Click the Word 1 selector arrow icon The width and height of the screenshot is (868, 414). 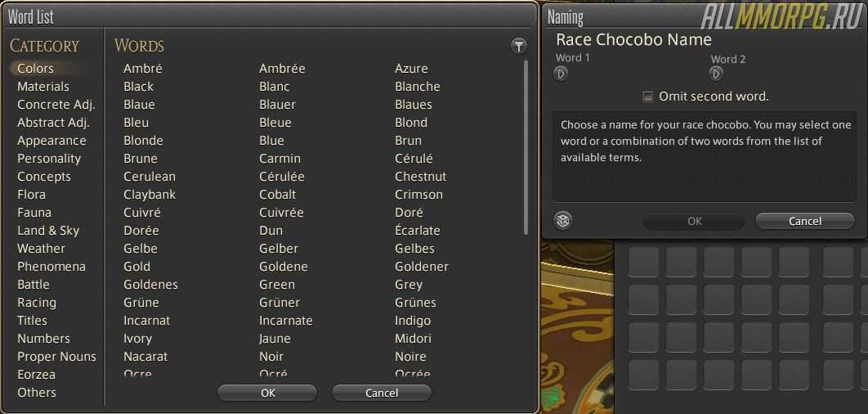click(x=561, y=74)
